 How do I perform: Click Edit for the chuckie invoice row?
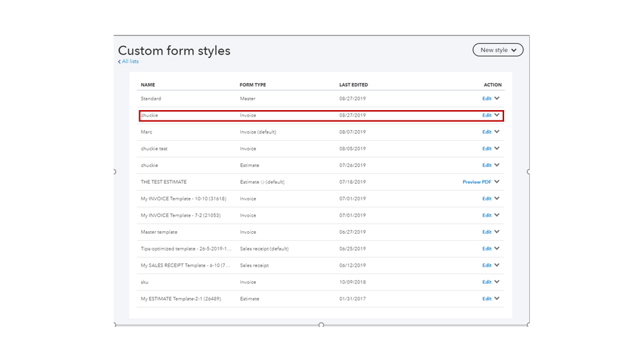tap(487, 115)
